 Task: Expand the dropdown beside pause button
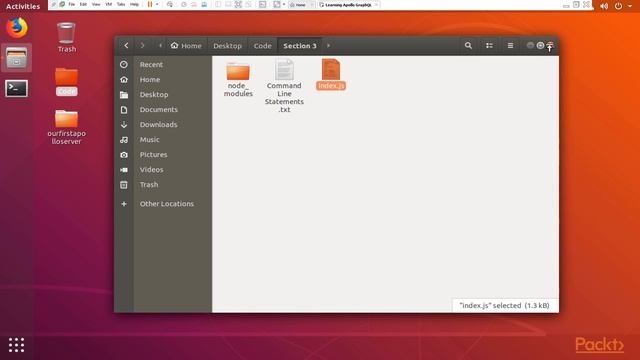tap(157, 4)
